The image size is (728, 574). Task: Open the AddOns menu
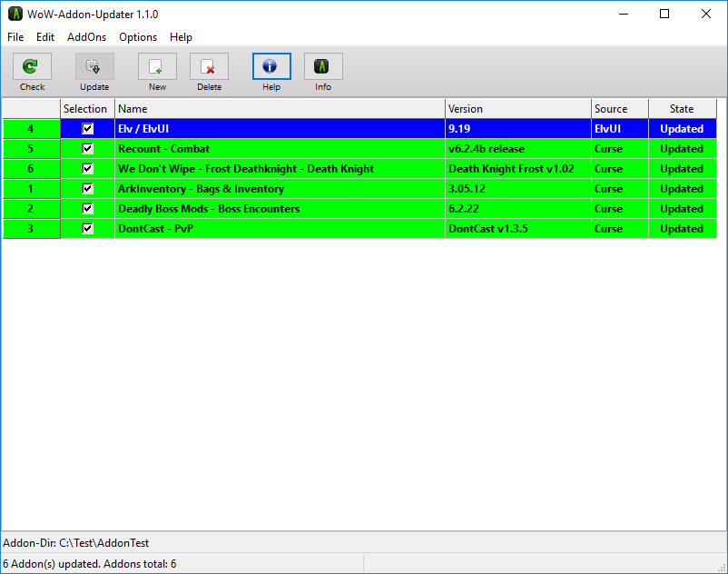[86, 37]
